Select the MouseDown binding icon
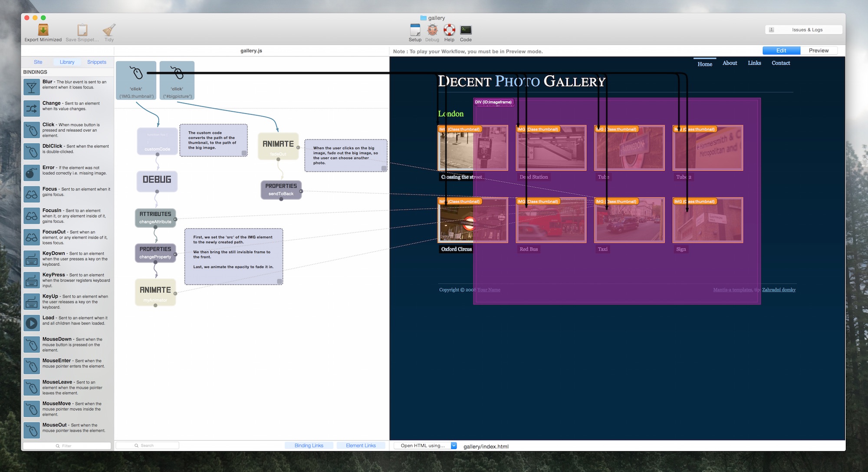The width and height of the screenshot is (868, 472). (x=32, y=345)
